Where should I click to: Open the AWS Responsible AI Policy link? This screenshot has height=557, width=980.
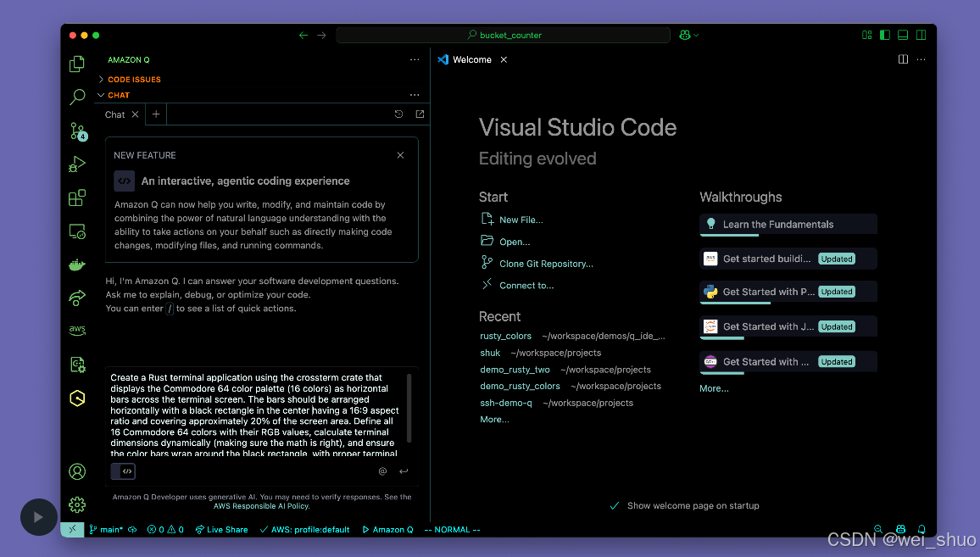coord(261,506)
